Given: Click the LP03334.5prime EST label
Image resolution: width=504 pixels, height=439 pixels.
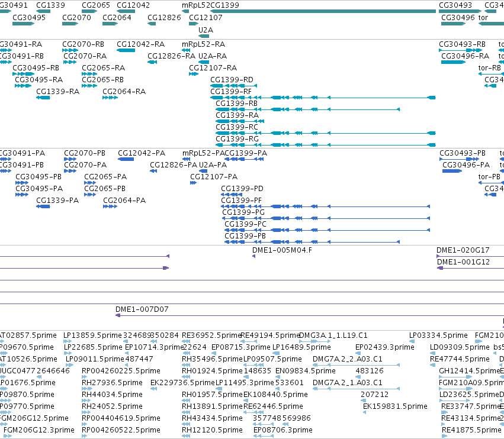Looking at the screenshot, I should (x=438, y=335).
